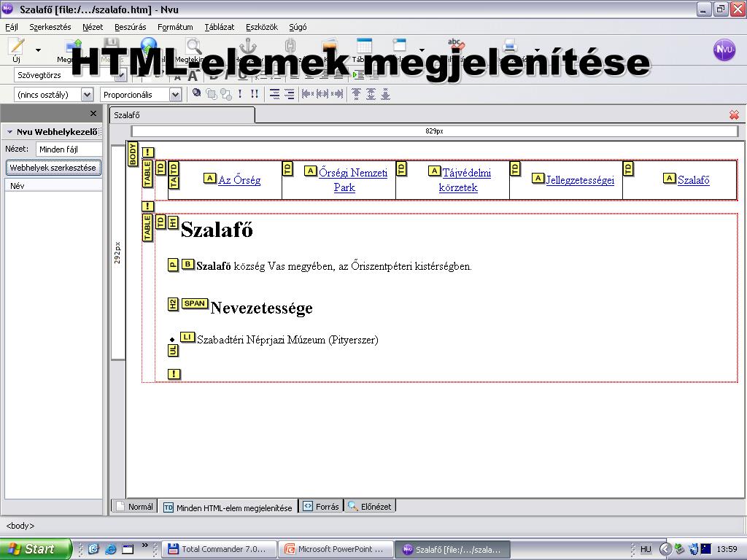Click the Table insert icon
747x560 pixels.
[x=364, y=46]
